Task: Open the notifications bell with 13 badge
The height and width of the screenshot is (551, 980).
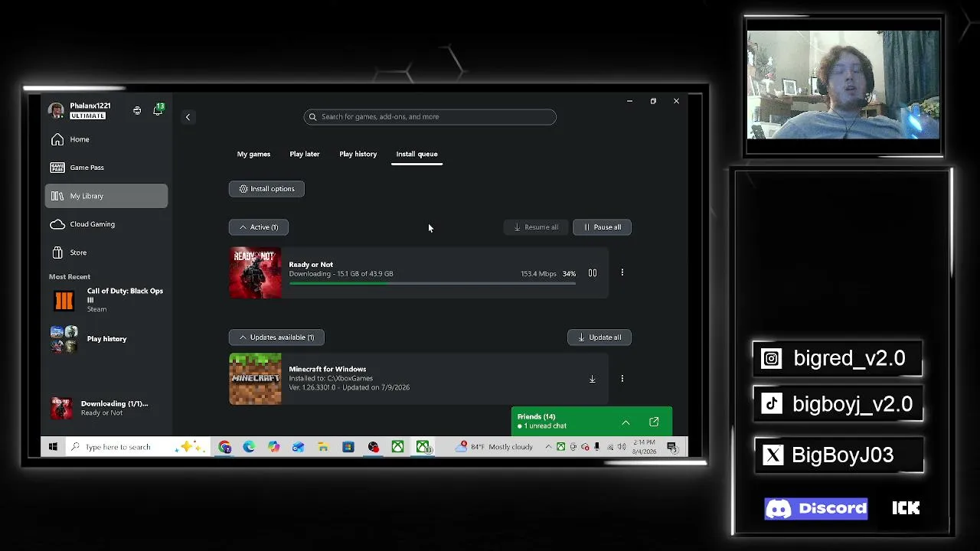Action: (158, 110)
